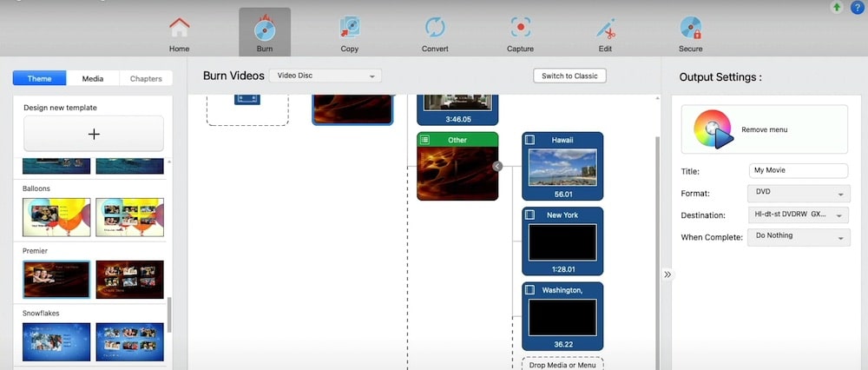Select the Hawaii video thumbnail
Image resolution: width=868 pixels, height=370 pixels.
[562, 167]
